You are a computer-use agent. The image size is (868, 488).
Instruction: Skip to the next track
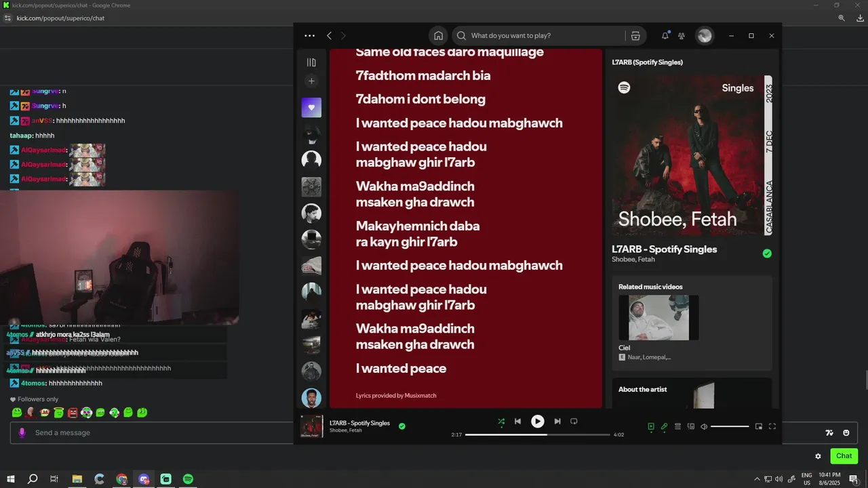tap(557, 421)
